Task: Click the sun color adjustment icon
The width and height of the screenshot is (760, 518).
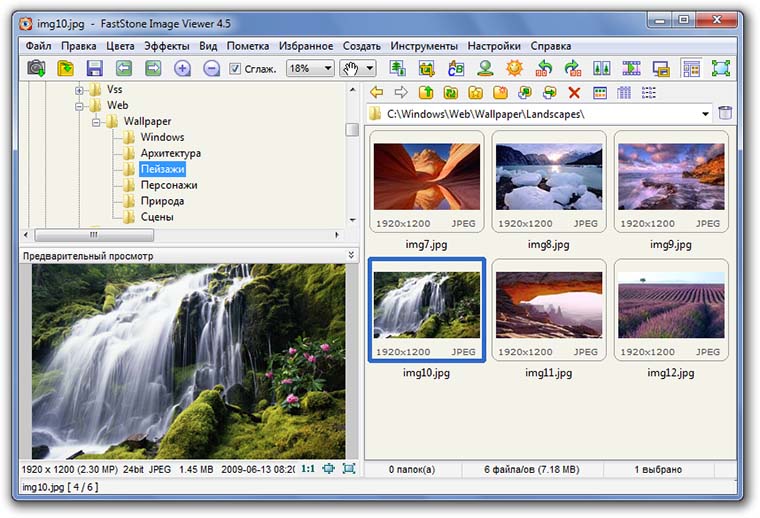Action: (514, 68)
